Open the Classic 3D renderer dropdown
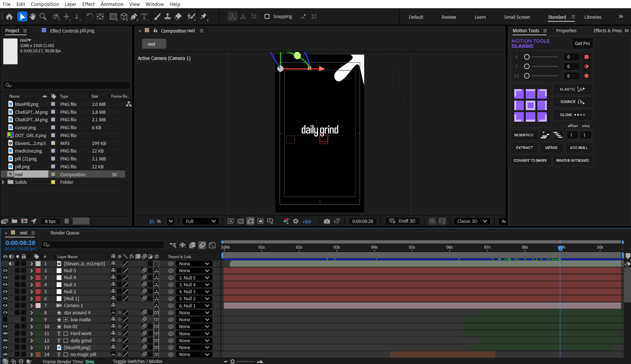Image resolution: width=631 pixels, height=364 pixels. click(x=472, y=221)
